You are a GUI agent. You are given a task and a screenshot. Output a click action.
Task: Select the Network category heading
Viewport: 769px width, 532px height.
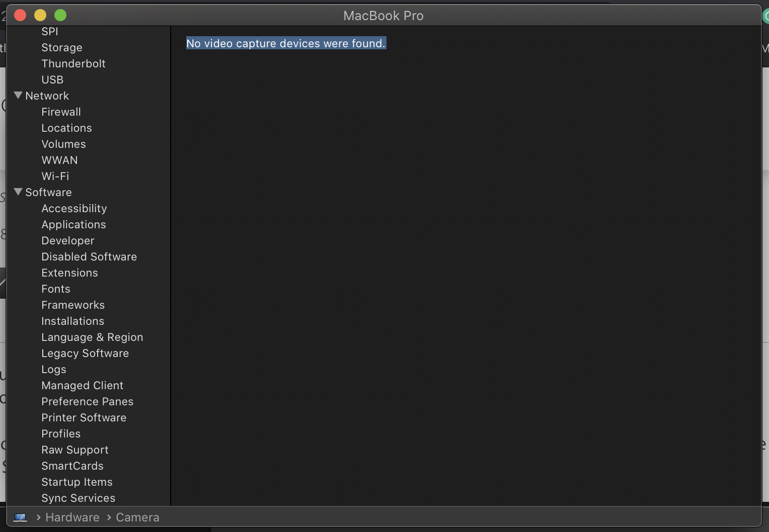pos(47,96)
